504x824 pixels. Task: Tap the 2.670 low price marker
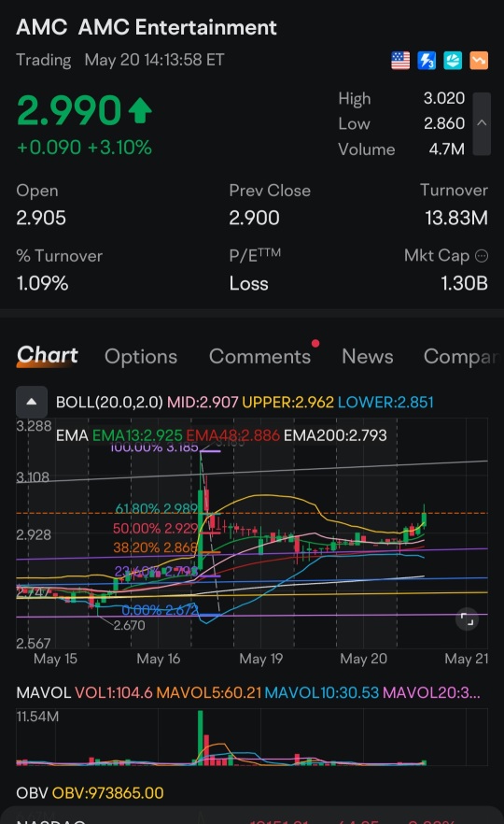tap(129, 625)
